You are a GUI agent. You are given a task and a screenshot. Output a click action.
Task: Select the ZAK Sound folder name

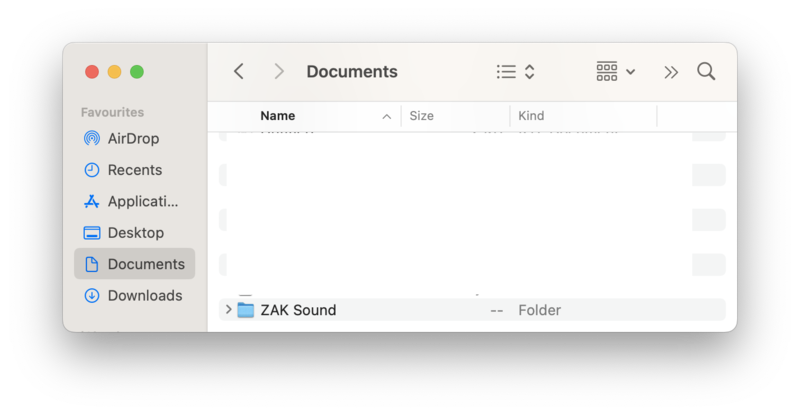tap(298, 310)
